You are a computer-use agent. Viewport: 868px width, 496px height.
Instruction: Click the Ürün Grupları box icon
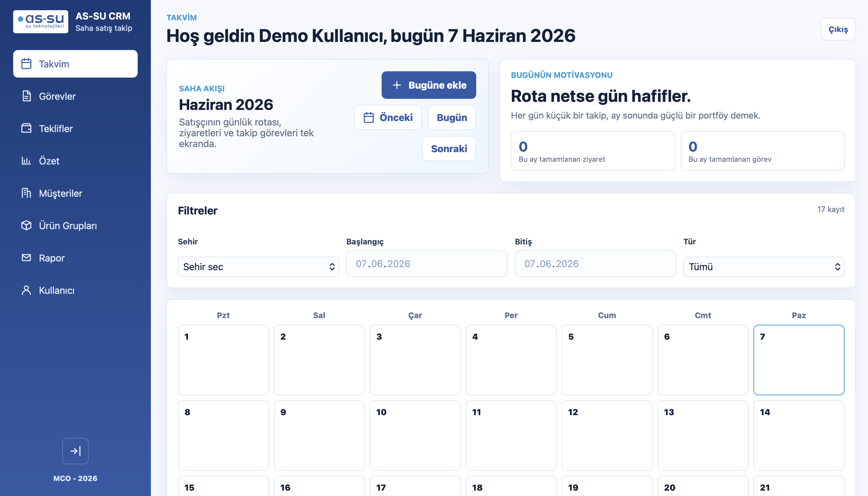[26, 225]
